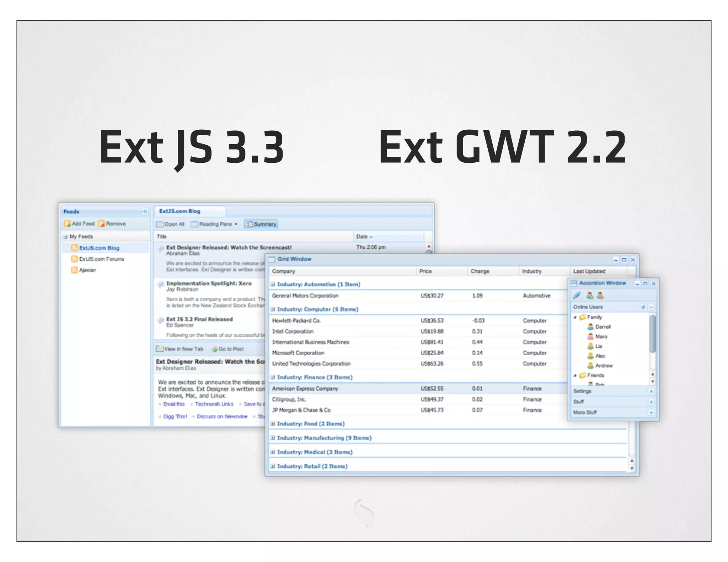The width and height of the screenshot is (728, 562).
Task: Click the Grid Window scroll down arrow
Action: coord(632,469)
